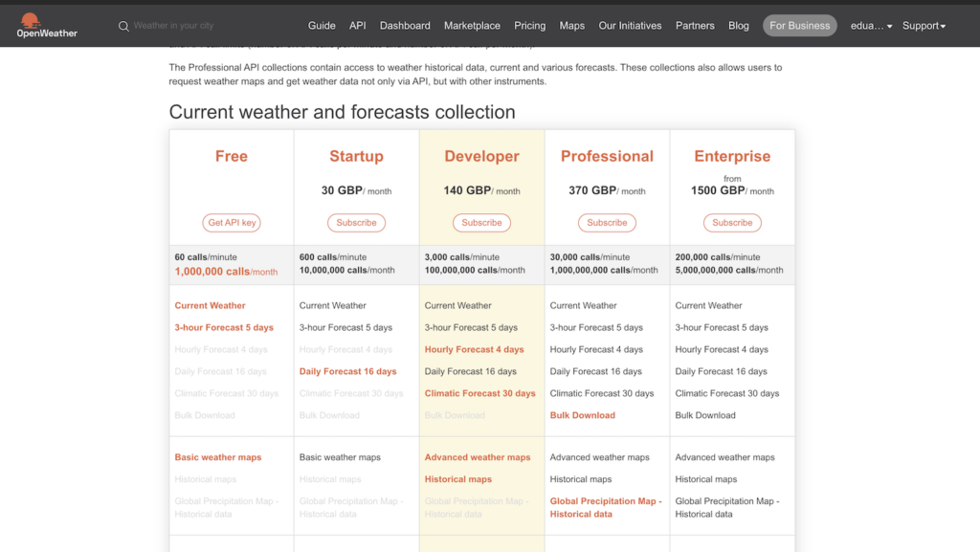
Task: Click '100,000,000 calls/month' in Developer column
Action: pyautogui.click(x=475, y=271)
